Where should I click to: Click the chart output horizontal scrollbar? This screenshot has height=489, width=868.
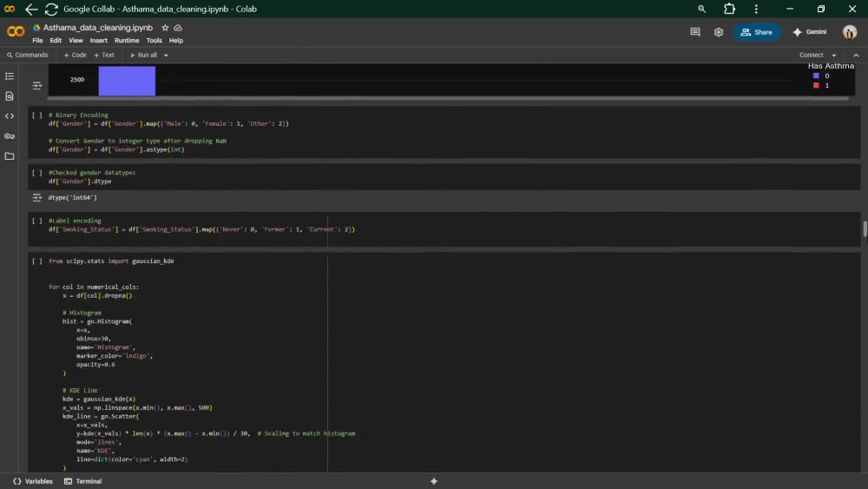click(x=448, y=98)
